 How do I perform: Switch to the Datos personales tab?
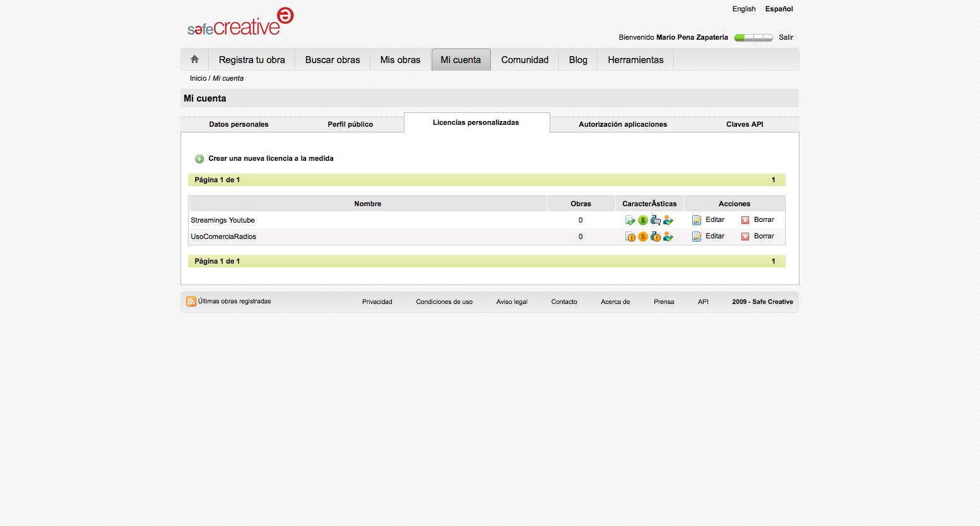click(x=239, y=124)
